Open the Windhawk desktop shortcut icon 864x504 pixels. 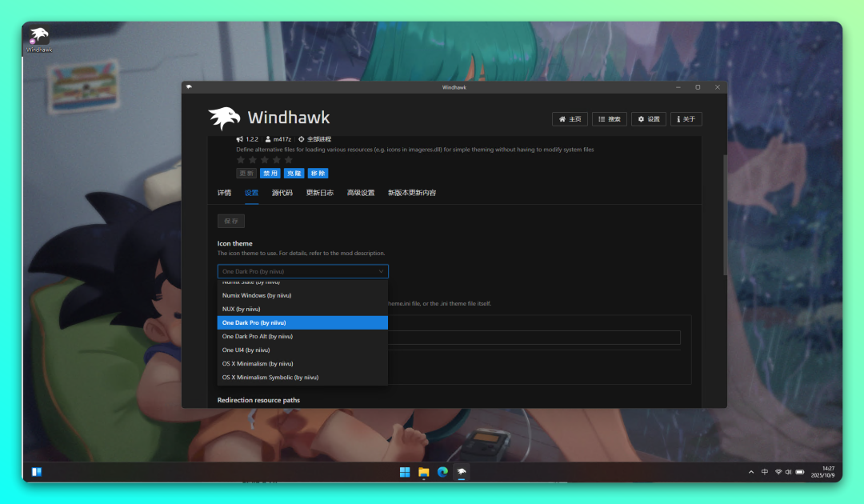pos(38,38)
